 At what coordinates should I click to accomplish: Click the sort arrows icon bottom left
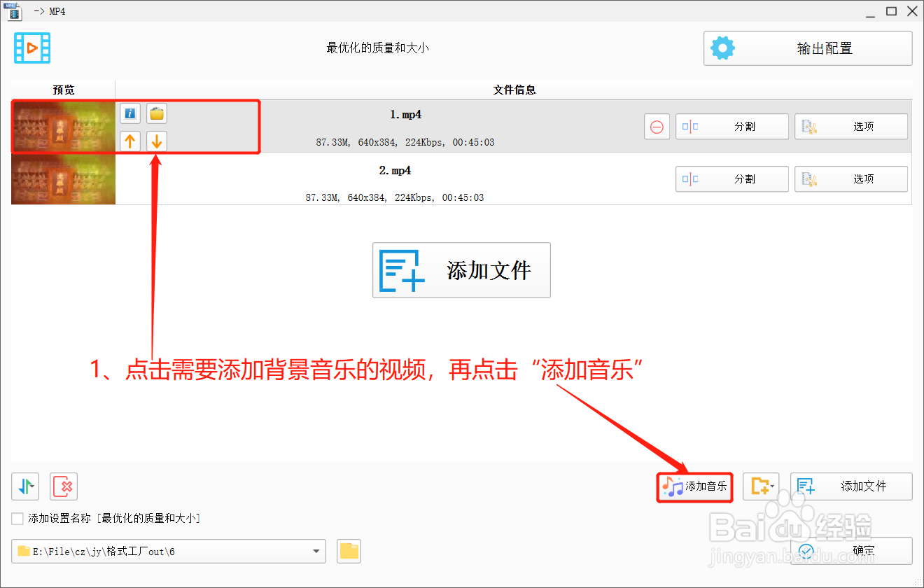tap(25, 486)
